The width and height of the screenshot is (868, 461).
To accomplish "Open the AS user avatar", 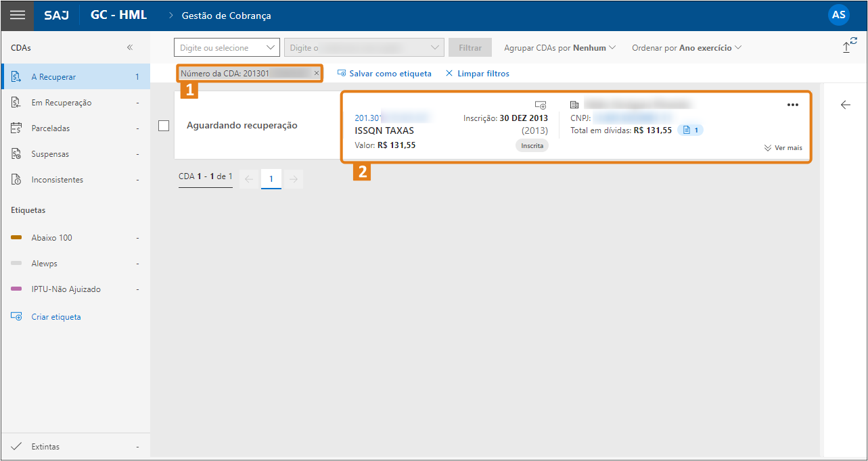I will click(x=839, y=15).
